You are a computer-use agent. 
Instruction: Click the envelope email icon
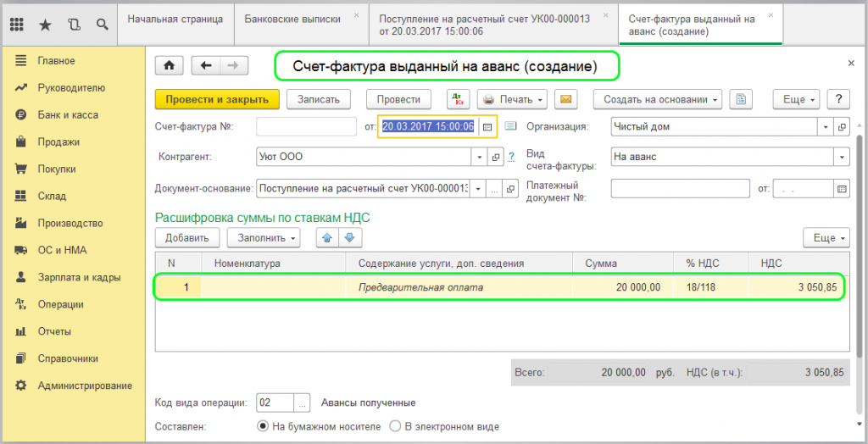click(x=565, y=99)
